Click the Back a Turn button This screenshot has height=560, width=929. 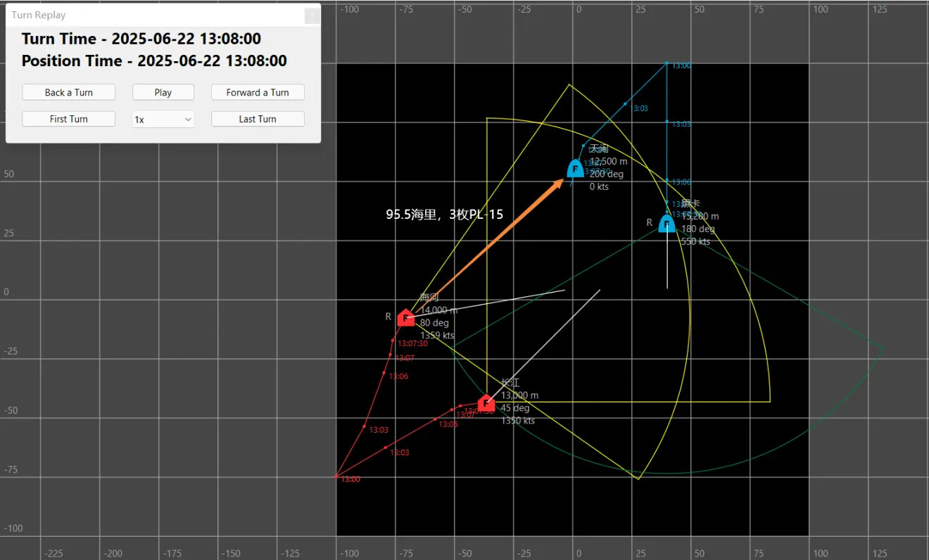[69, 92]
